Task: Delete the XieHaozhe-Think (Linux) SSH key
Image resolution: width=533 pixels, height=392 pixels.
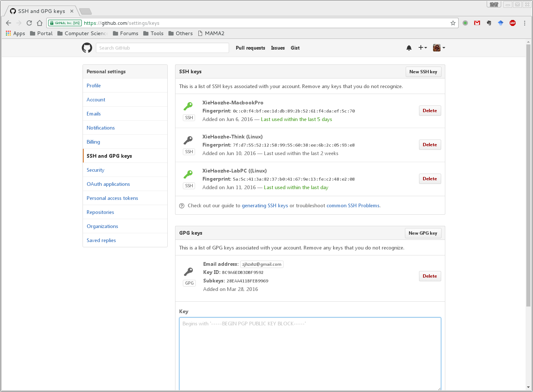Action: (430, 145)
